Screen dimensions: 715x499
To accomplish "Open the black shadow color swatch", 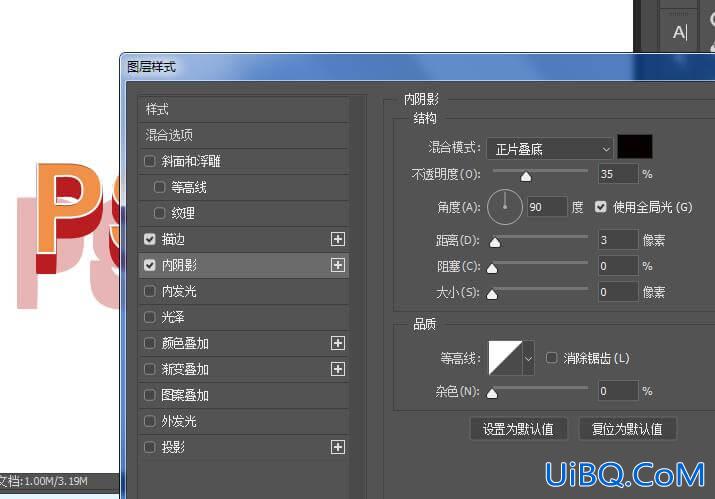I will tap(635, 146).
